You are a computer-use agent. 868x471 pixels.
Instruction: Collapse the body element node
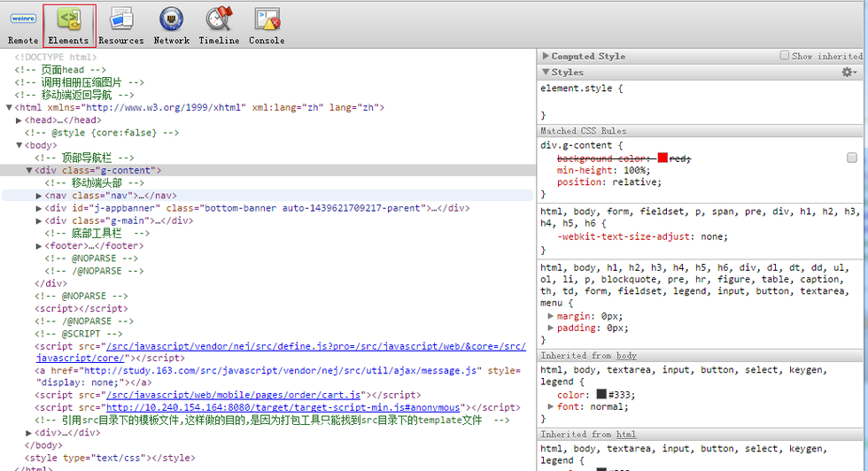pos(19,145)
